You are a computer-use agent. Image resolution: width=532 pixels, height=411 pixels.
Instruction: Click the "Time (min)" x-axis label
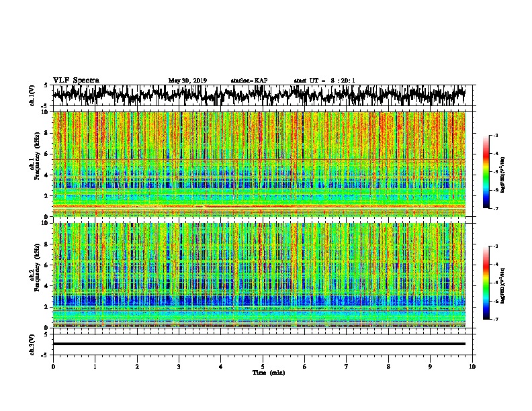269,373
